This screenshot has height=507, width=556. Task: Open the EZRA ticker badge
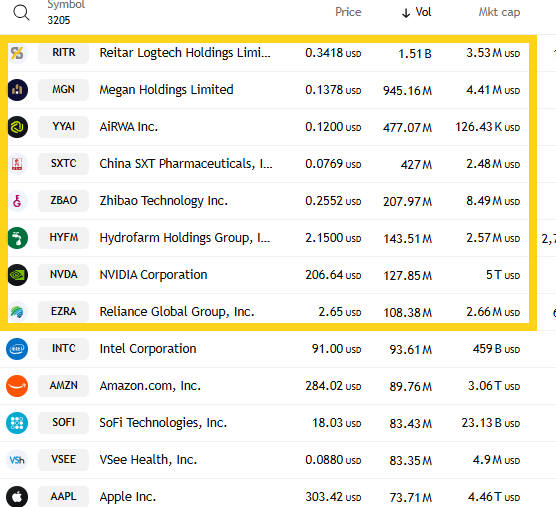pos(63,312)
